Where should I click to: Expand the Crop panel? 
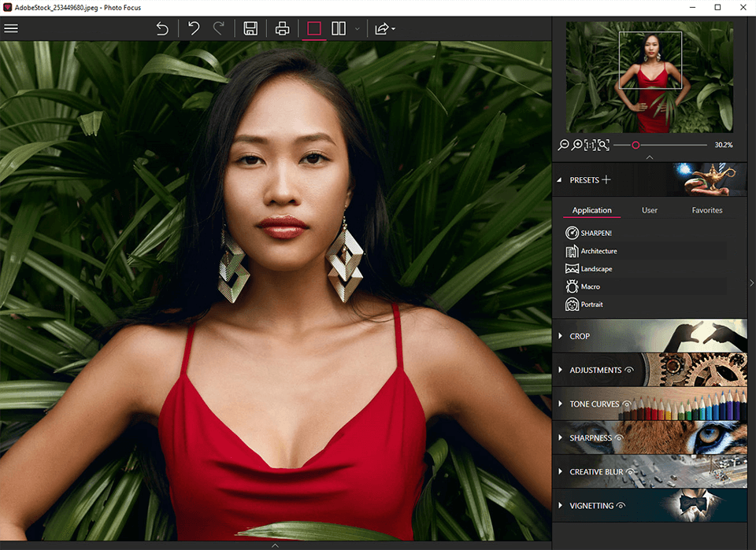580,336
